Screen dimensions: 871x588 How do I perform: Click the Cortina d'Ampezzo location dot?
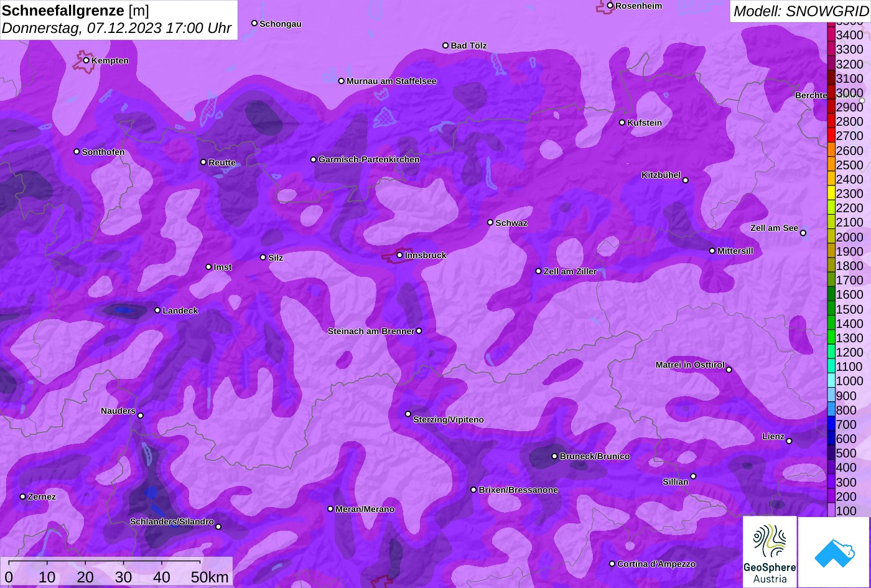(612, 564)
